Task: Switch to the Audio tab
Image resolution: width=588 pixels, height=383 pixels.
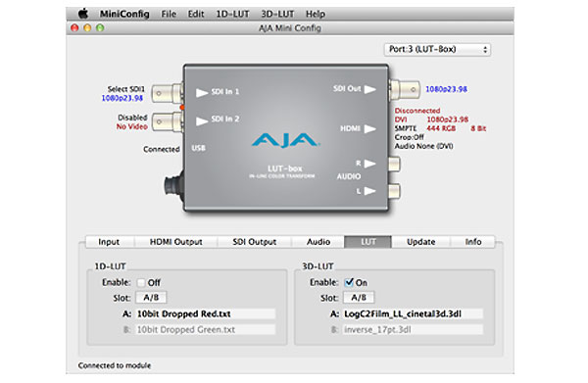Action: click(x=318, y=242)
